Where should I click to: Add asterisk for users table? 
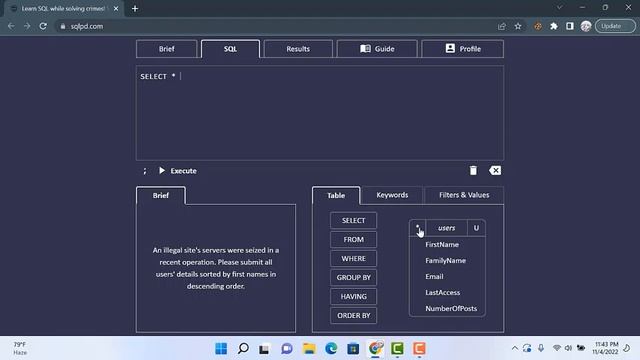418,228
